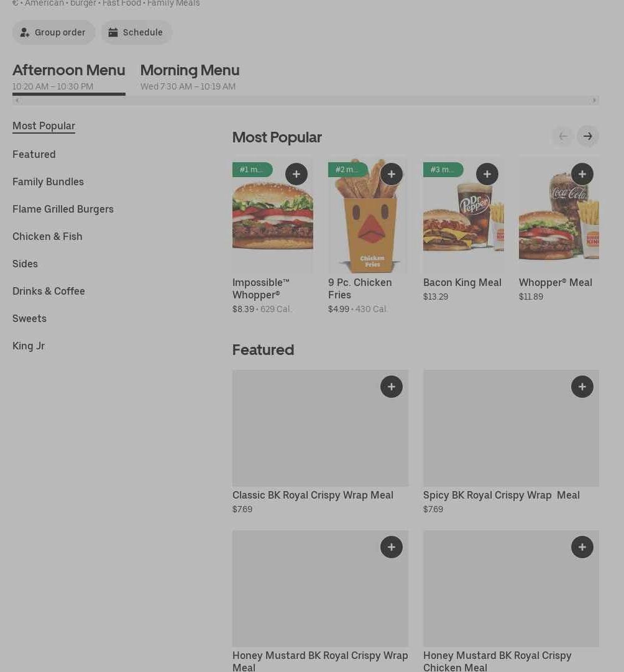Add Honey Mustard Royal Crispy Chicken Meal

[x=582, y=547]
